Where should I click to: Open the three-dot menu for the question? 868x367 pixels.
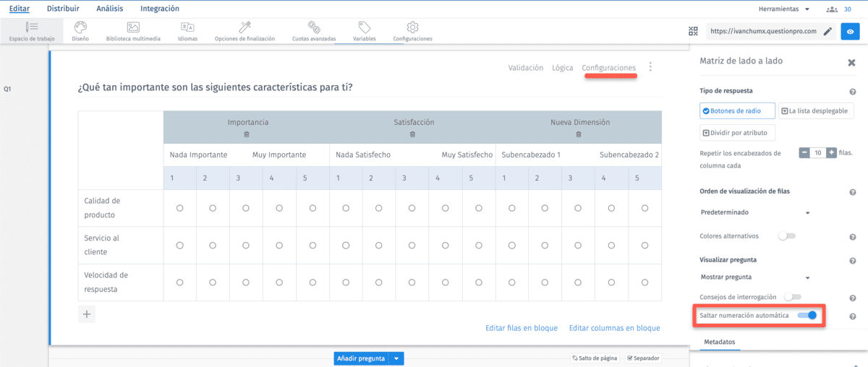650,67
